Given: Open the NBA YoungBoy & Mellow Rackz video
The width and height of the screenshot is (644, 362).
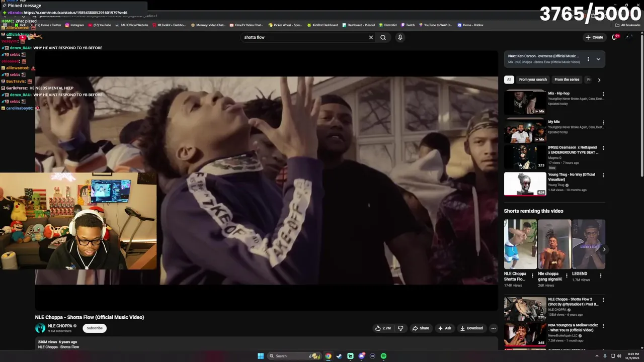Looking at the screenshot, I should coord(573,328).
